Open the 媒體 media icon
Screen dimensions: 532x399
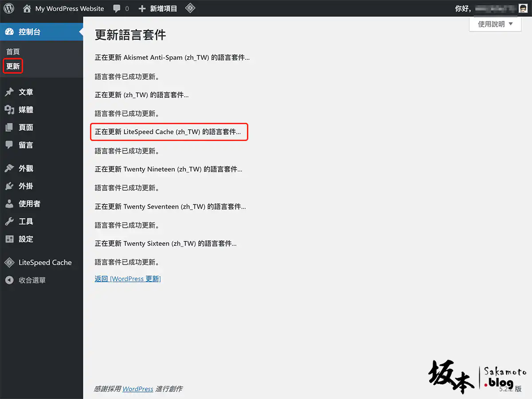[x=9, y=110]
